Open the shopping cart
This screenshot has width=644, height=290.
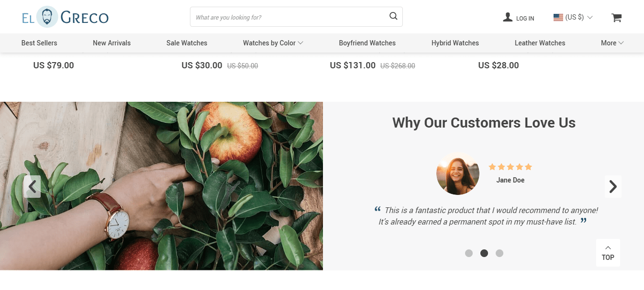tap(616, 18)
